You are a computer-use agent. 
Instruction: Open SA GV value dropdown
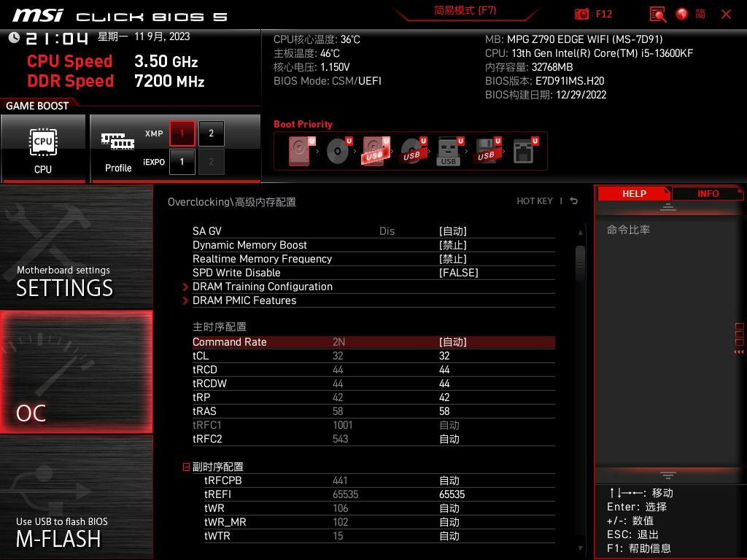452,231
